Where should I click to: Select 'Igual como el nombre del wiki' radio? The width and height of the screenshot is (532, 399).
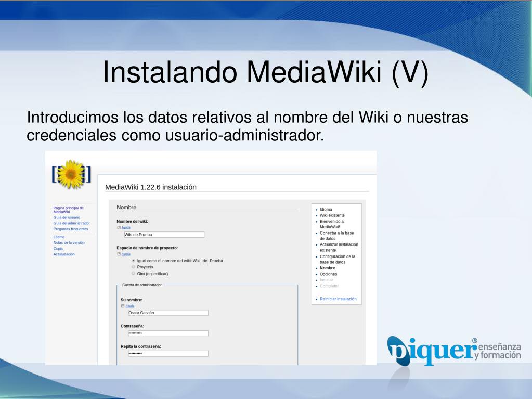coord(133,261)
